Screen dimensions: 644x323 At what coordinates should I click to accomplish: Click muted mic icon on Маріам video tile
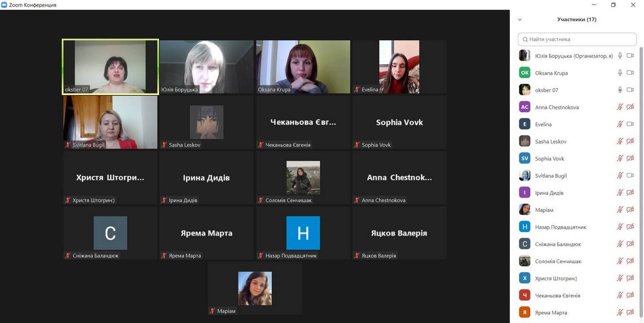tap(213, 311)
